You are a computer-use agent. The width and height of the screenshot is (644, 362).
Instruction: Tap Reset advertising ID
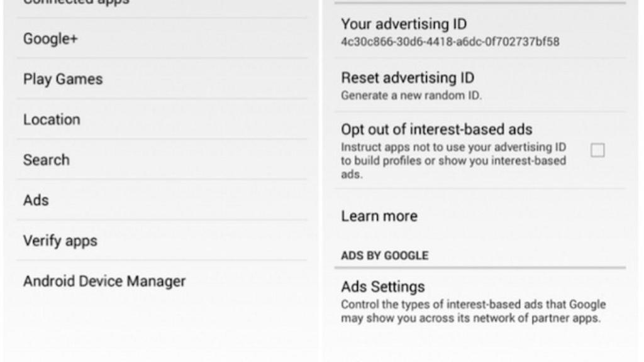[408, 77]
